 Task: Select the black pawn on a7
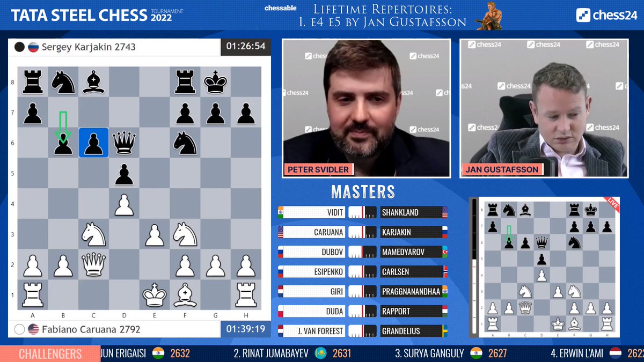pyautogui.click(x=32, y=113)
